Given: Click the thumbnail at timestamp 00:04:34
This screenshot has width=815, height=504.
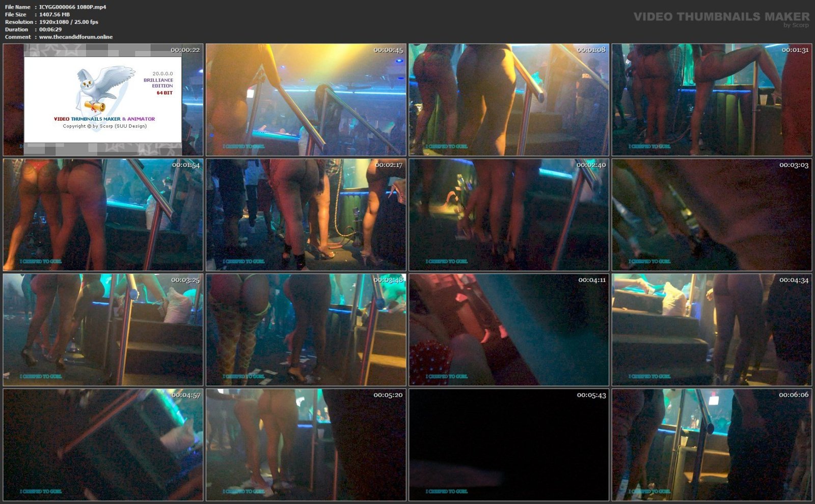Looking at the screenshot, I should (712, 330).
